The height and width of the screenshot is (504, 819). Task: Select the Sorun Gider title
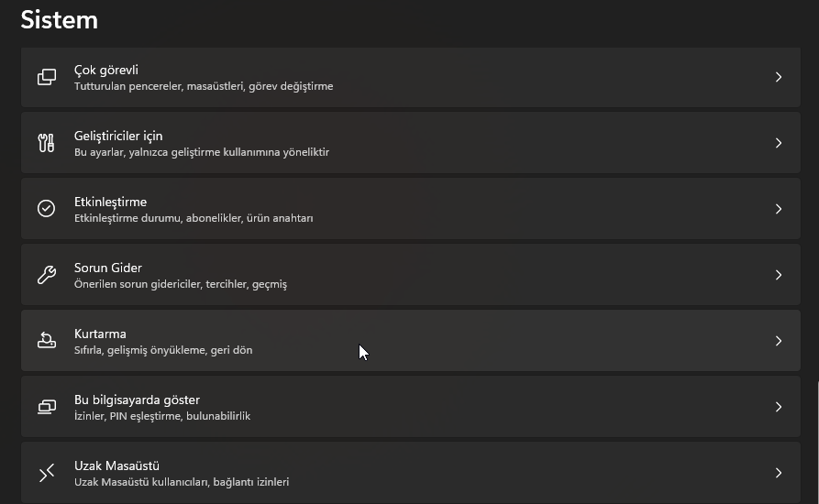pos(107,268)
